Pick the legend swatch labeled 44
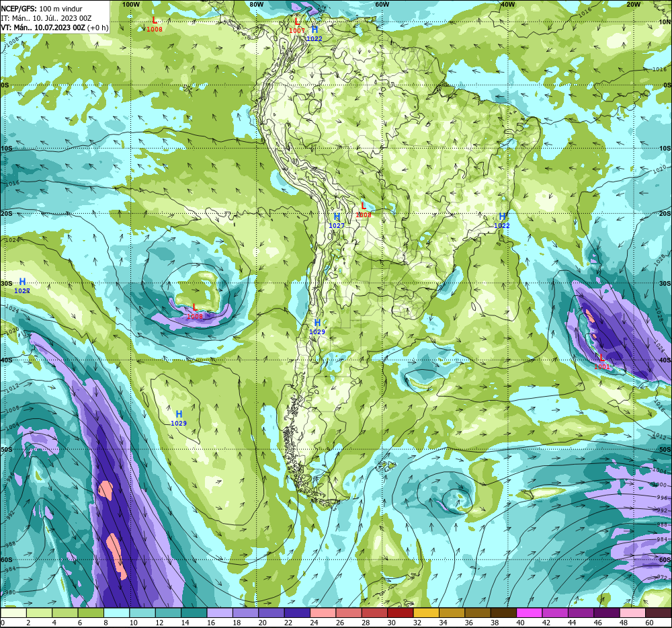 [581, 613]
